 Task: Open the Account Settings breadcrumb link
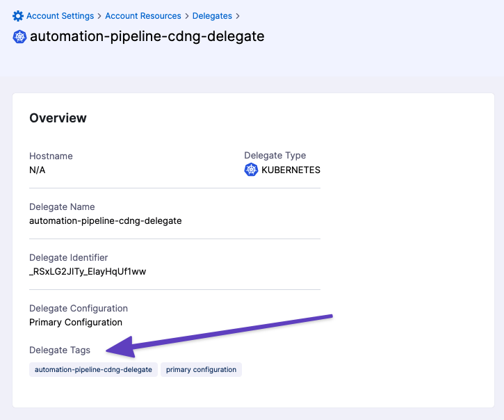[x=60, y=16]
